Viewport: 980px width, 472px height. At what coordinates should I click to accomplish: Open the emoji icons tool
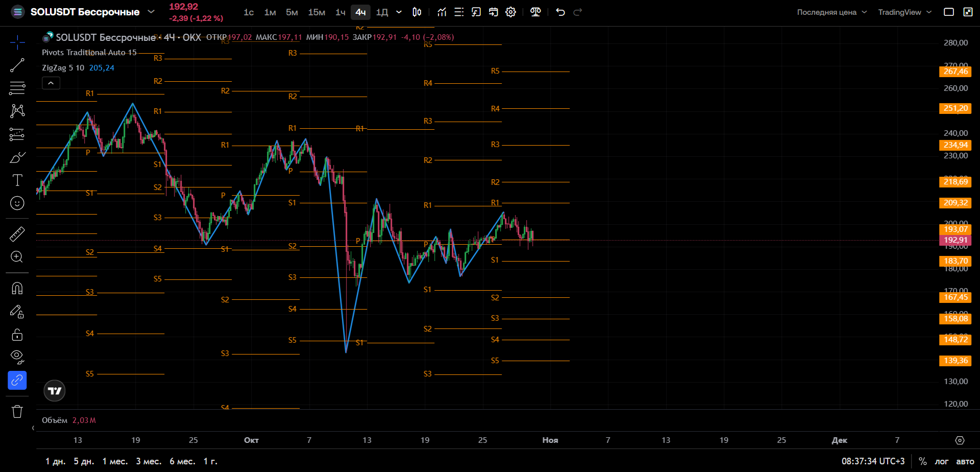coord(17,203)
